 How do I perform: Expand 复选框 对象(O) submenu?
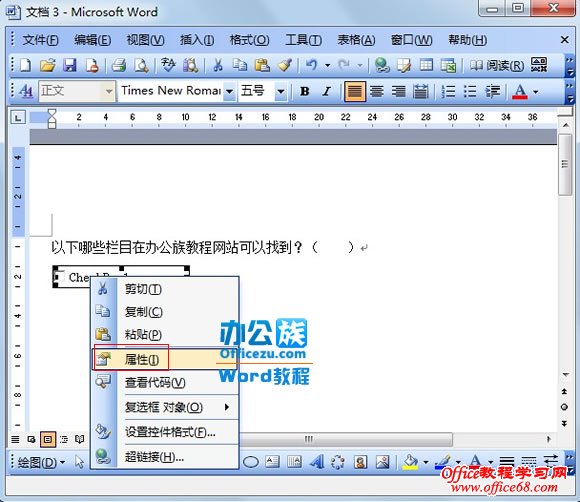point(165,407)
